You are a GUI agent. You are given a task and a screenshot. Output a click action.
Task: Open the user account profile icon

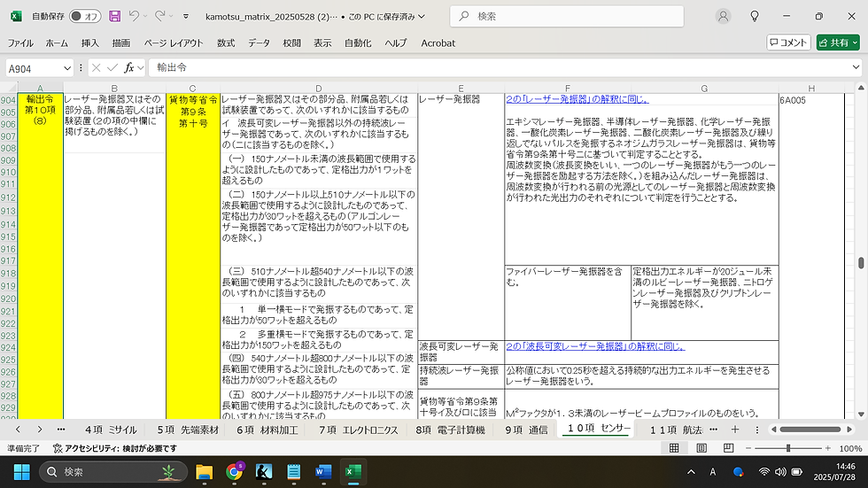click(x=723, y=17)
